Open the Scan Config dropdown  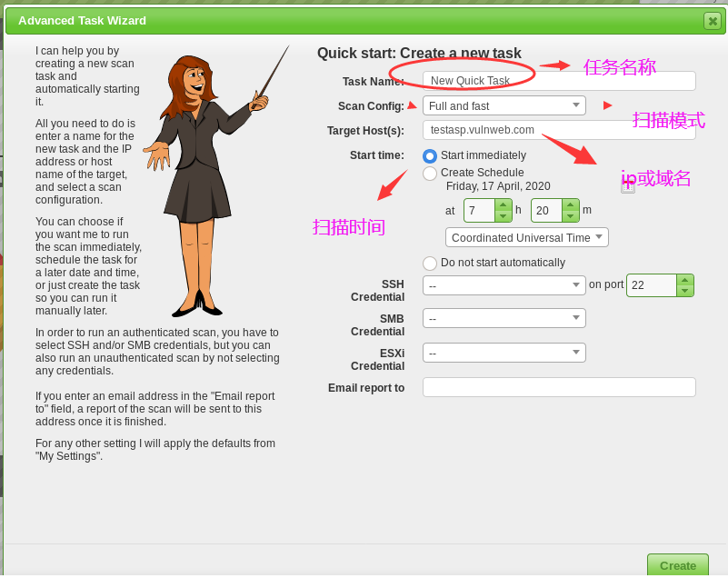pyautogui.click(x=504, y=105)
